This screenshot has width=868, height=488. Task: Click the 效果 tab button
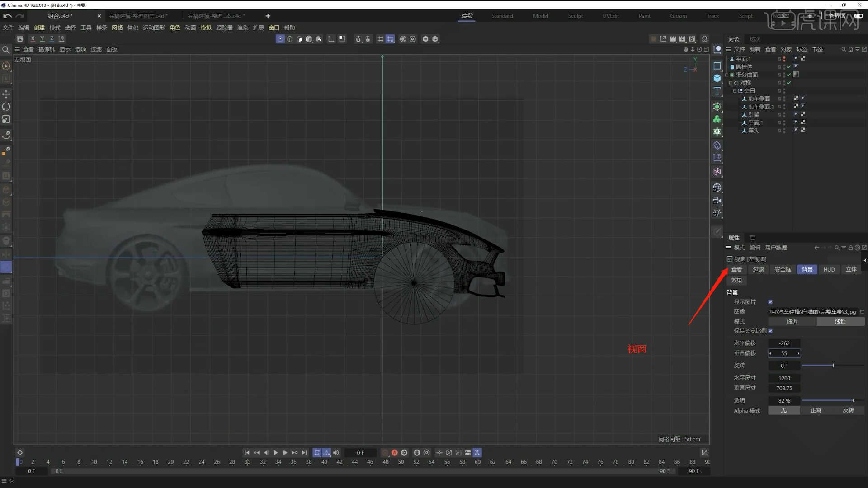click(x=736, y=280)
